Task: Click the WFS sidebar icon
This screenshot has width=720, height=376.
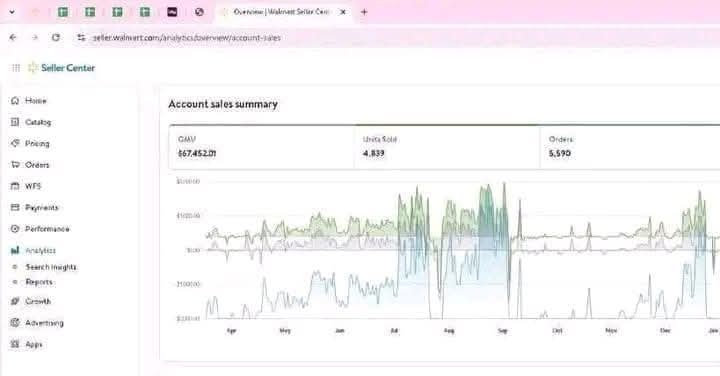Action: 15,186
